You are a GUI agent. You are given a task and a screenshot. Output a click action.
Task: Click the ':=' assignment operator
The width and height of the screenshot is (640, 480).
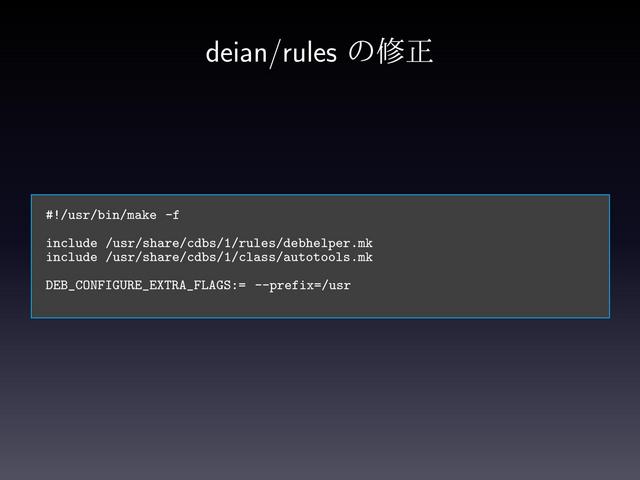click(x=239, y=285)
